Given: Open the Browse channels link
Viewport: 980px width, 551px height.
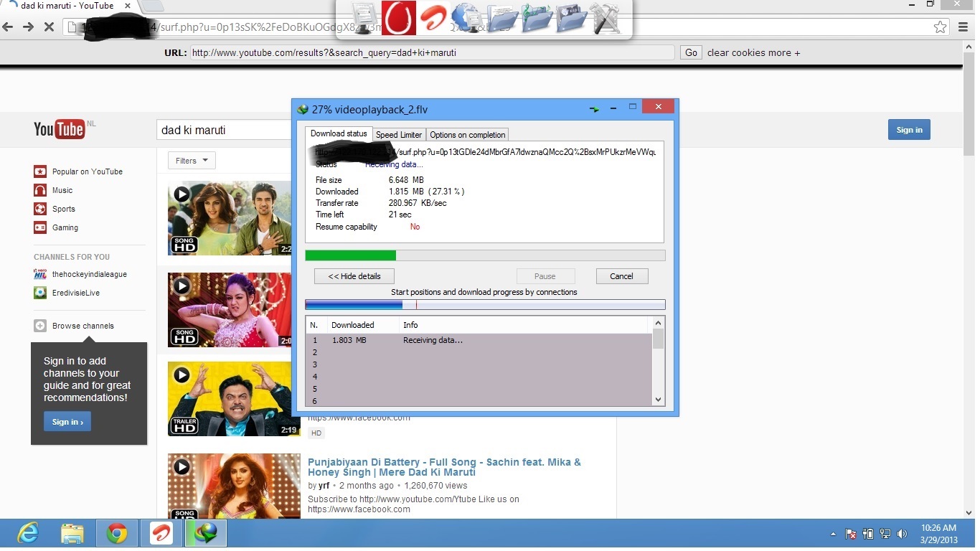Looking at the screenshot, I should pyautogui.click(x=83, y=326).
